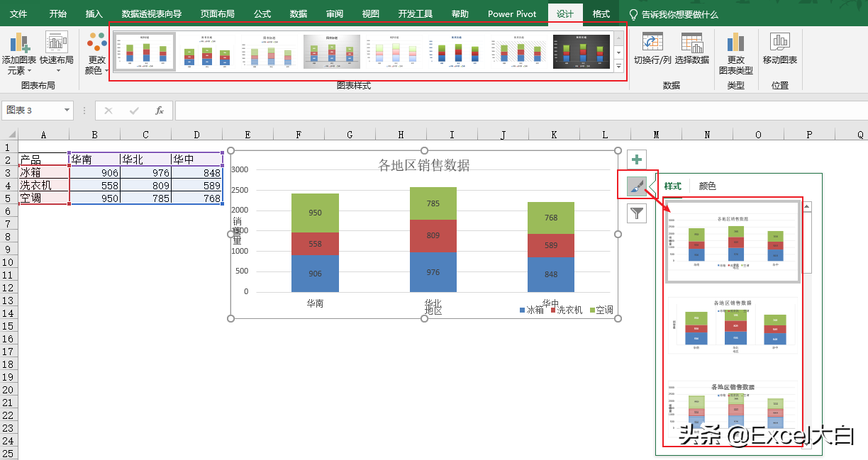Select 样式 tab in chart styles flyout
Screen dimensions: 868x460
(672, 186)
